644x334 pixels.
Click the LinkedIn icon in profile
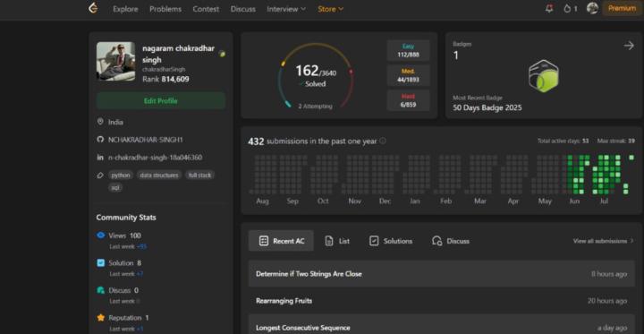click(100, 157)
